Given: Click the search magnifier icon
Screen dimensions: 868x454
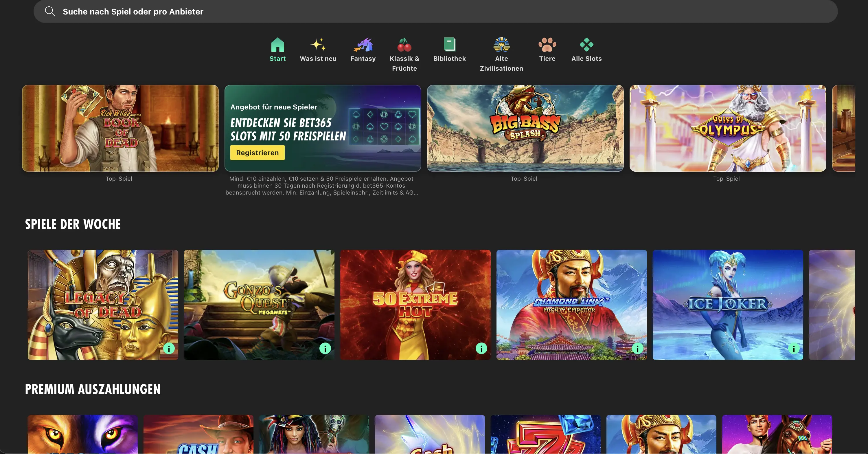Looking at the screenshot, I should 50,11.
